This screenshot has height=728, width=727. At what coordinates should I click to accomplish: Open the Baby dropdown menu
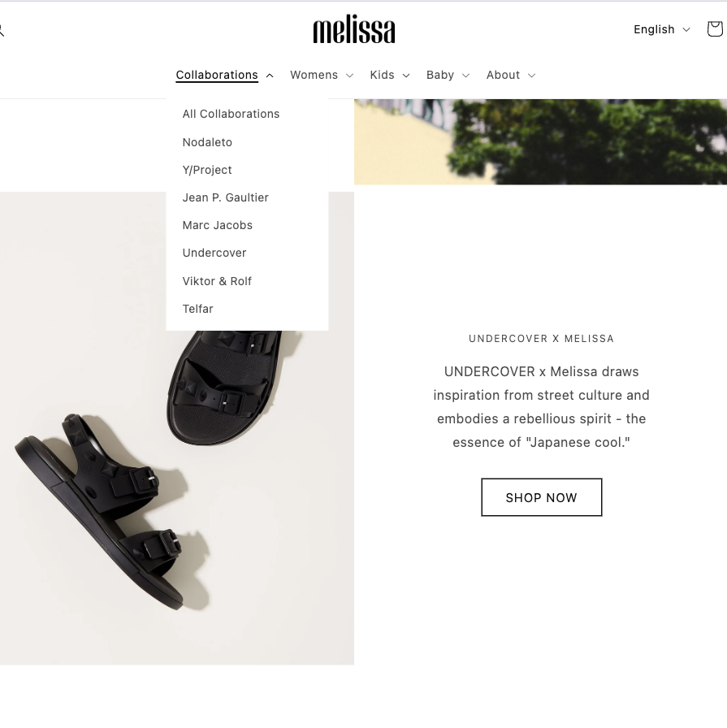coord(448,76)
